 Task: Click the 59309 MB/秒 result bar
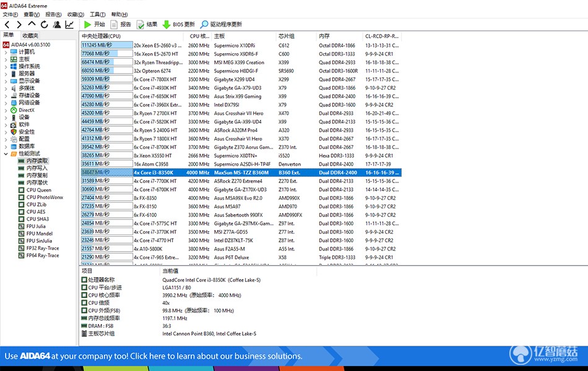pos(107,79)
